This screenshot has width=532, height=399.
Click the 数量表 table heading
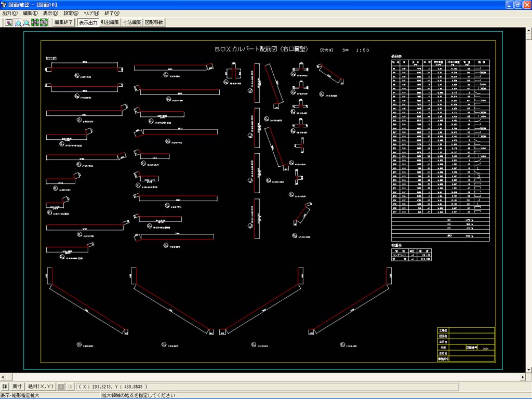pyautogui.click(x=396, y=245)
